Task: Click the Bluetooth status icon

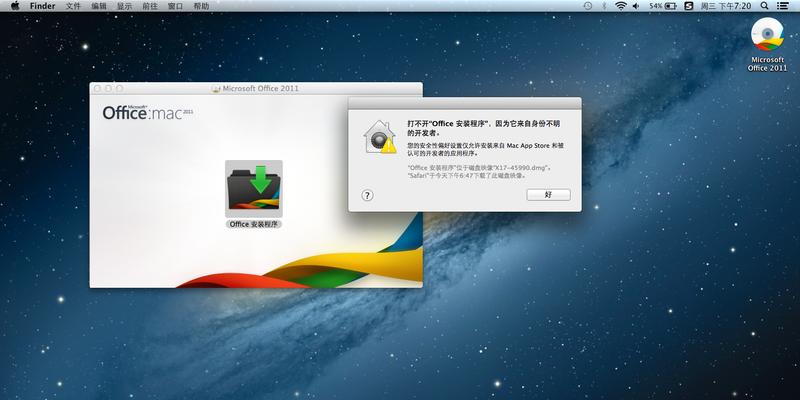Action: (x=604, y=6)
